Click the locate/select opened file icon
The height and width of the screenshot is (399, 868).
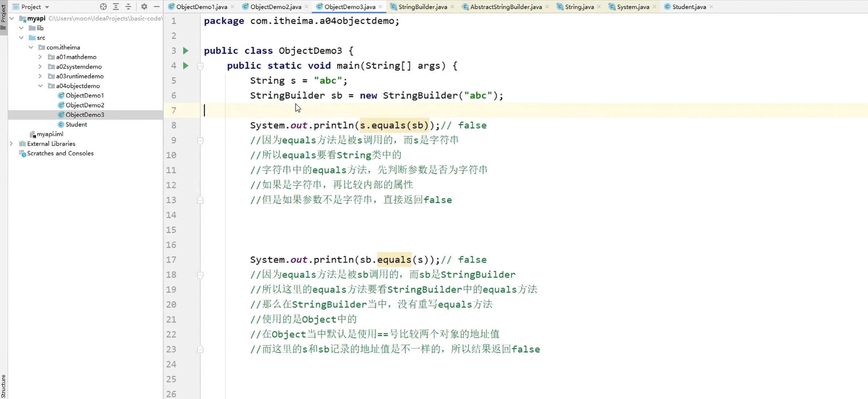tap(103, 7)
